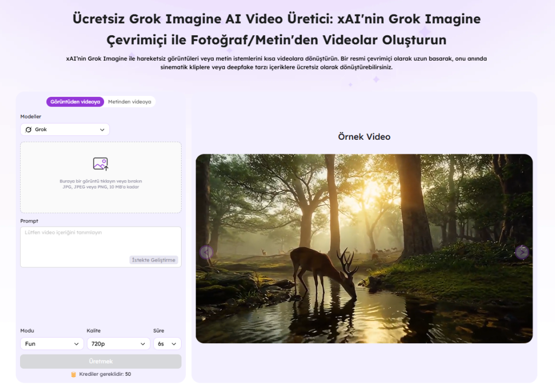Image resolution: width=555 pixels, height=392 pixels.
Task: Click the chevron on the Kalite selector
Action: click(144, 343)
